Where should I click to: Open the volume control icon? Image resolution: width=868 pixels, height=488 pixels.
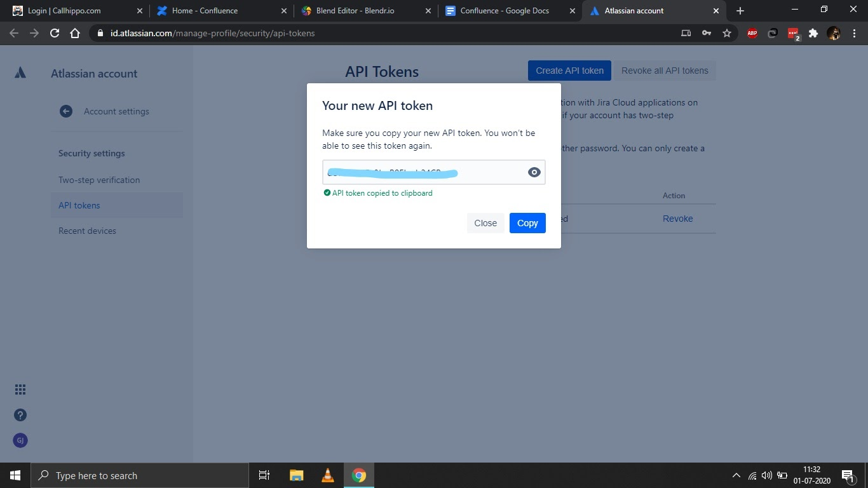click(x=767, y=475)
